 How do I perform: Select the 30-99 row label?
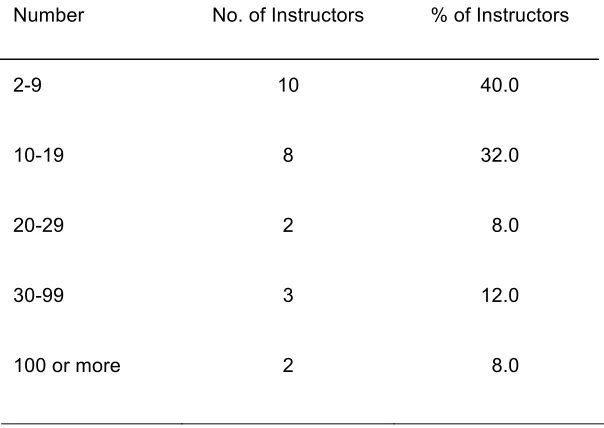point(39,295)
